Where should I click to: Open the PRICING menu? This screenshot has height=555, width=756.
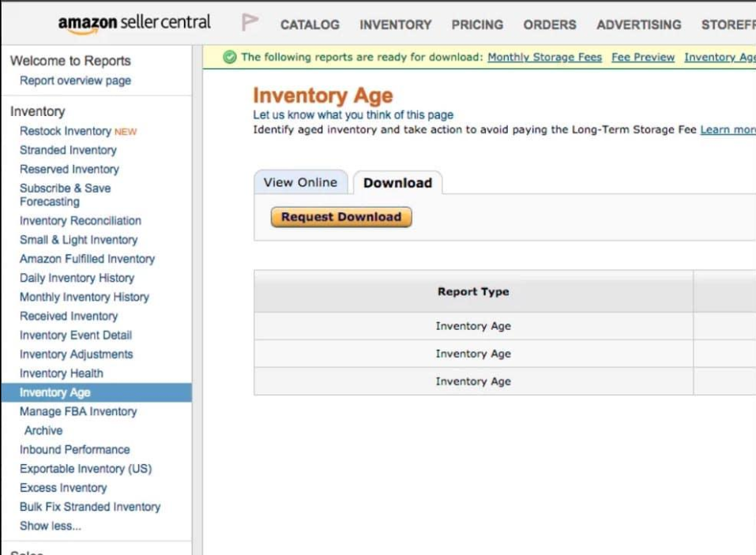pos(477,24)
